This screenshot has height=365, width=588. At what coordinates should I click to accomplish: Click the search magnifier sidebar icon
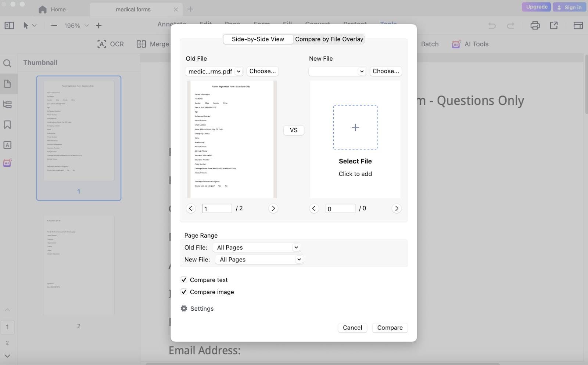(x=7, y=63)
